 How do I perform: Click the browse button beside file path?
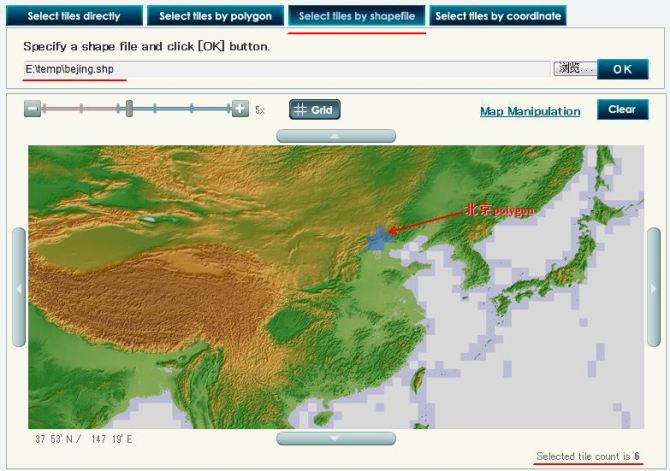pos(575,68)
